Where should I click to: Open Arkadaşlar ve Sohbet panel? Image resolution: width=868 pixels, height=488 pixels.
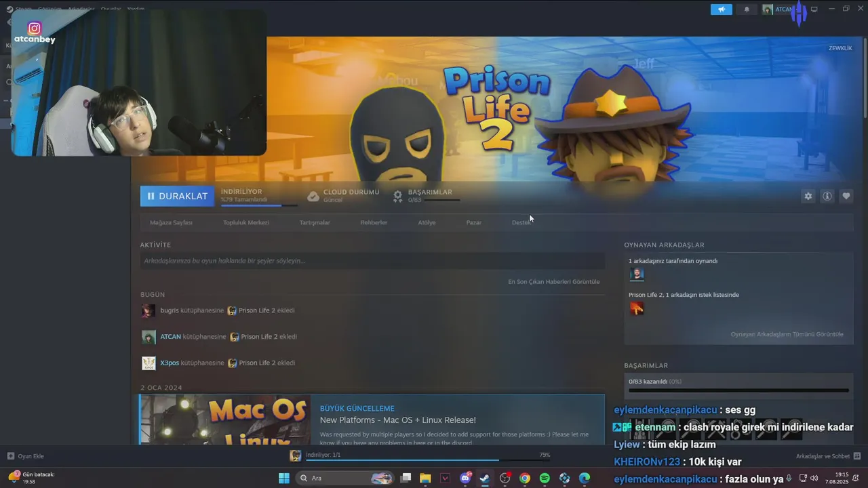tap(828, 456)
